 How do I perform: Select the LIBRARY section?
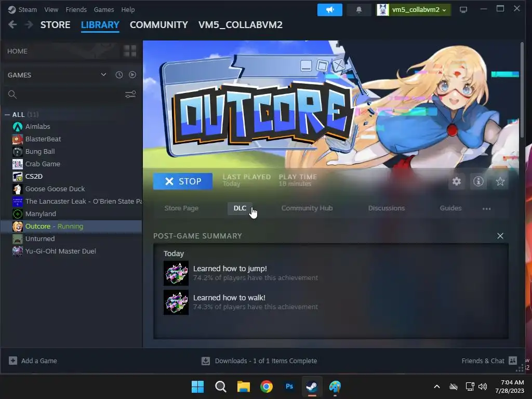point(100,25)
